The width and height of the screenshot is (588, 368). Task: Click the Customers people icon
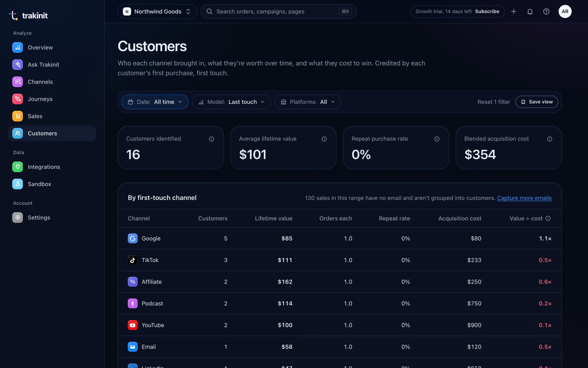point(18,133)
